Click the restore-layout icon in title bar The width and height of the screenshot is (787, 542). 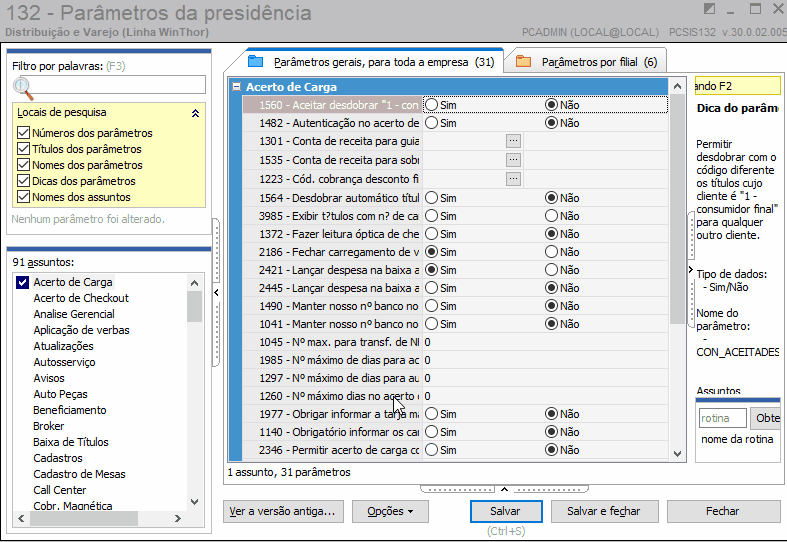click(x=709, y=9)
